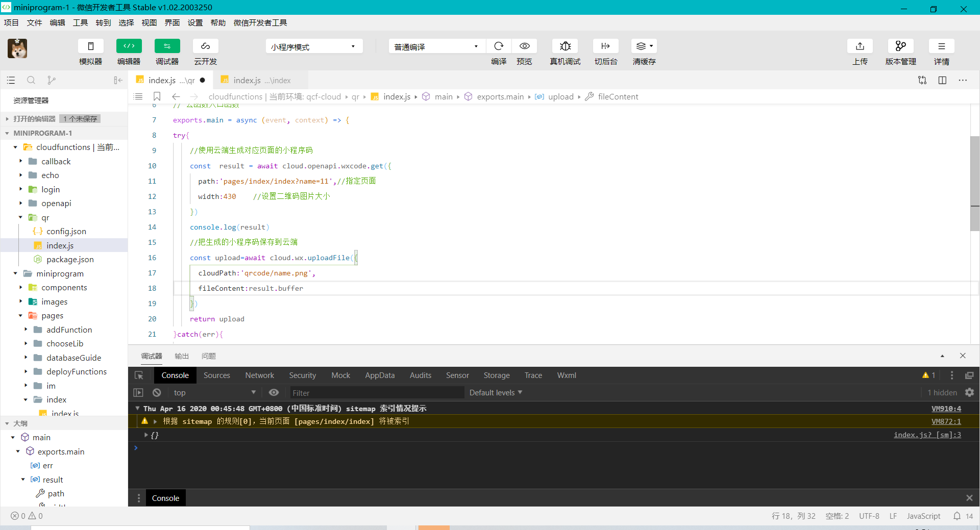
Task: Switch to the 输出 panel tab
Action: coord(182,356)
